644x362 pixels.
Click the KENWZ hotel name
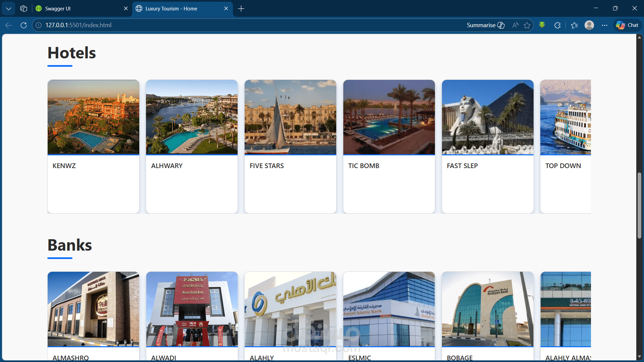point(64,166)
